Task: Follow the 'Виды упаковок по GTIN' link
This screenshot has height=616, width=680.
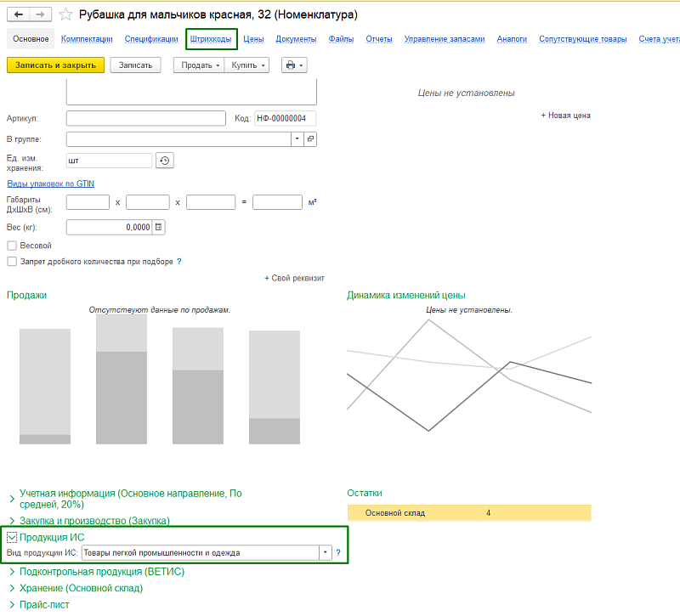Action: [x=51, y=184]
